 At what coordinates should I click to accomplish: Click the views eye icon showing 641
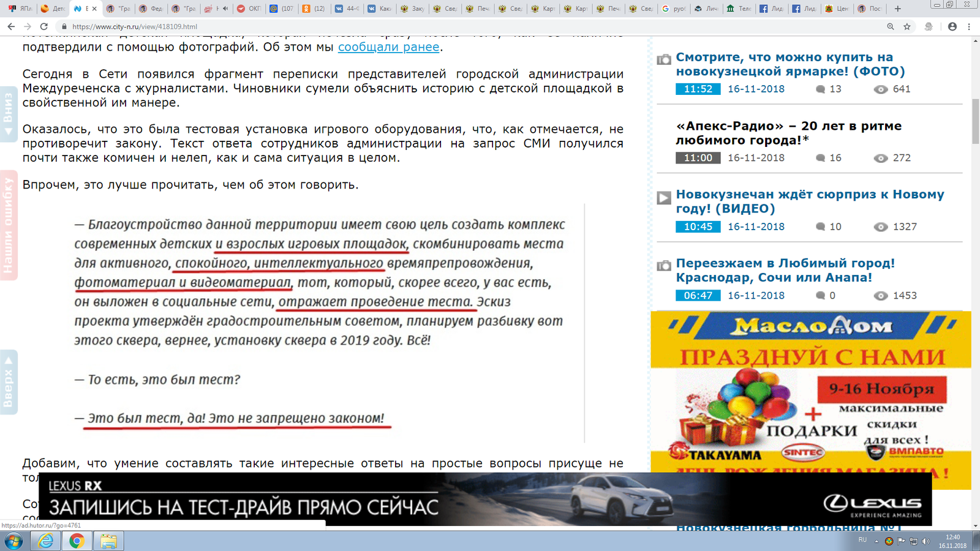click(880, 89)
